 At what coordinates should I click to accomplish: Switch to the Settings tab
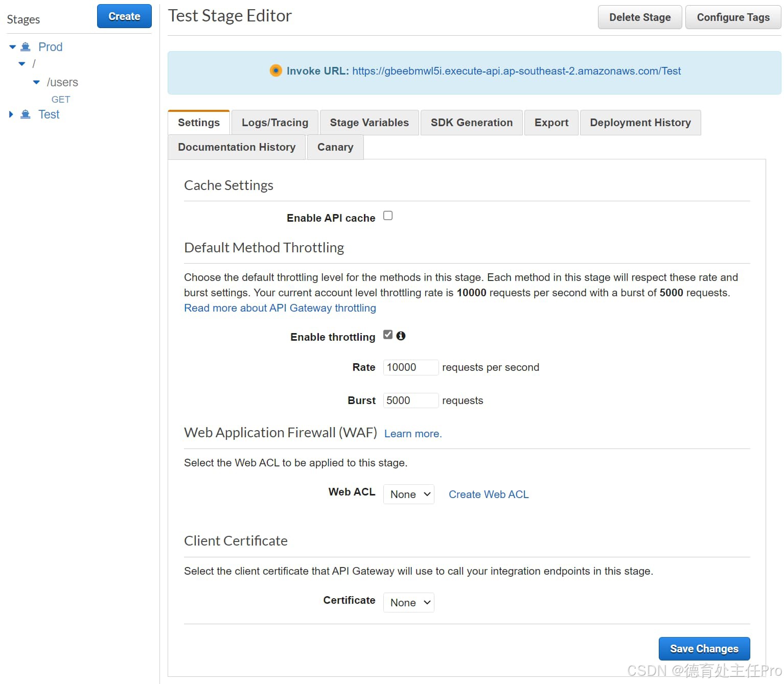199,123
